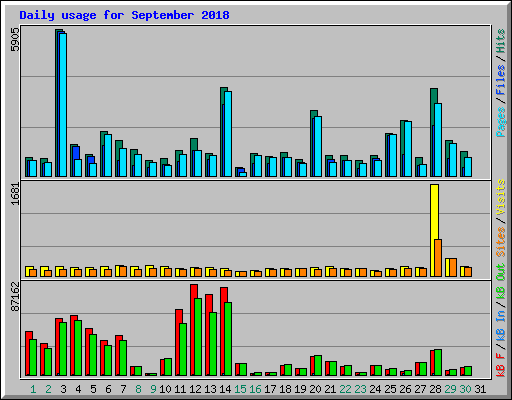Click day 20 on the date axis
Image resolution: width=512 pixels, height=400 pixels.
315,389
